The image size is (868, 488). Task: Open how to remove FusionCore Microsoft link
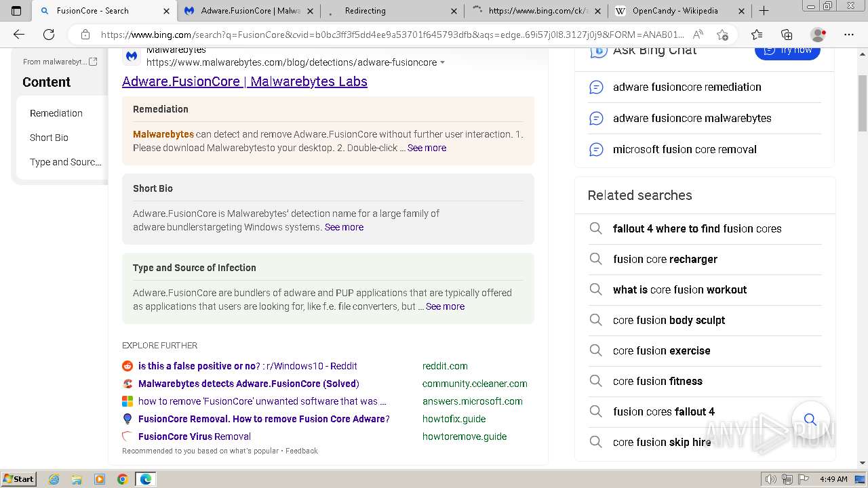pos(262,401)
